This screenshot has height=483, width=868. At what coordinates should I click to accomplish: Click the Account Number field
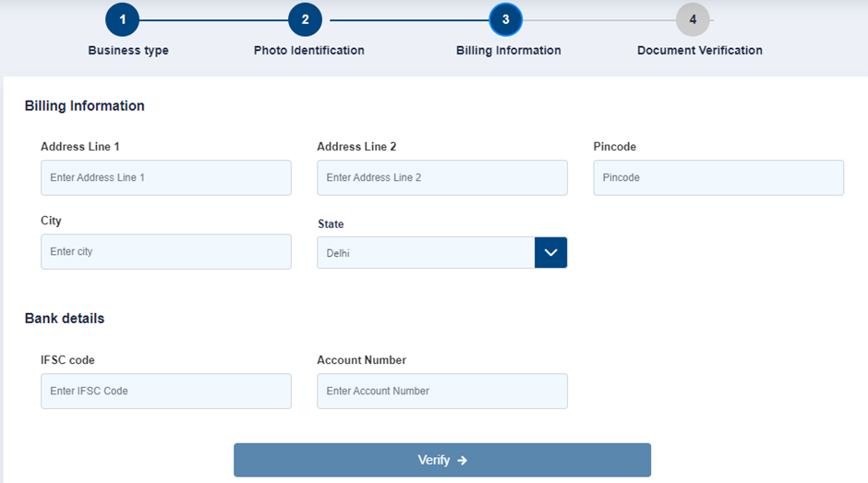click(x=442, y=391)
